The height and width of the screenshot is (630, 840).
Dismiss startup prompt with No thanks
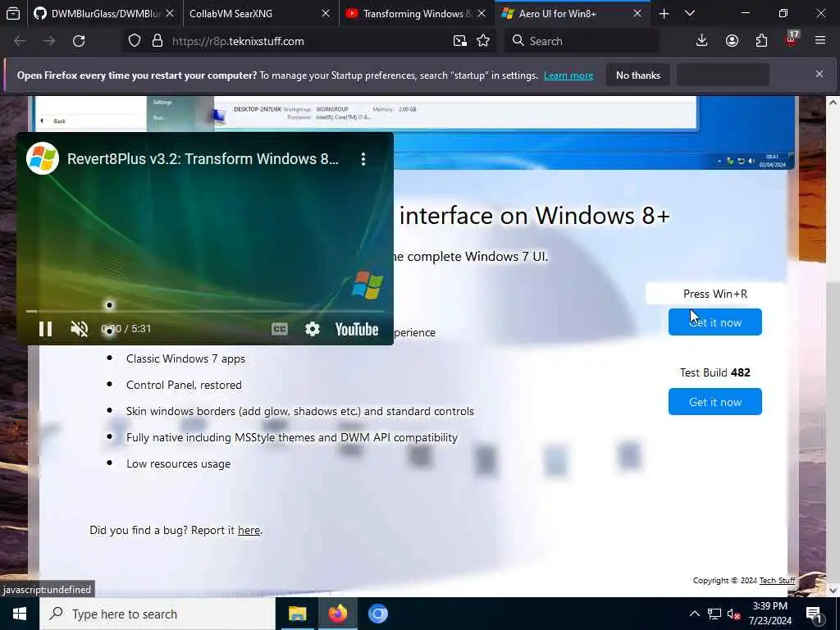pyautogui.click(x=638, y=75)
